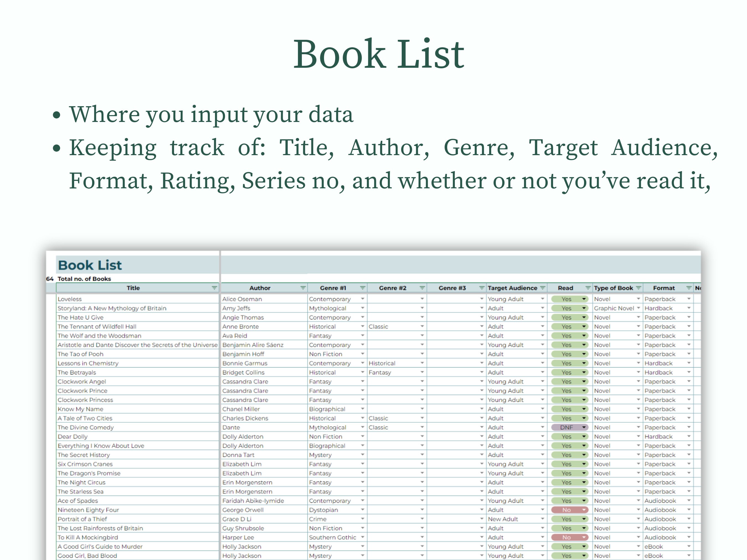
Task: Filter the Read column
Action: click(x=588, y=288)
